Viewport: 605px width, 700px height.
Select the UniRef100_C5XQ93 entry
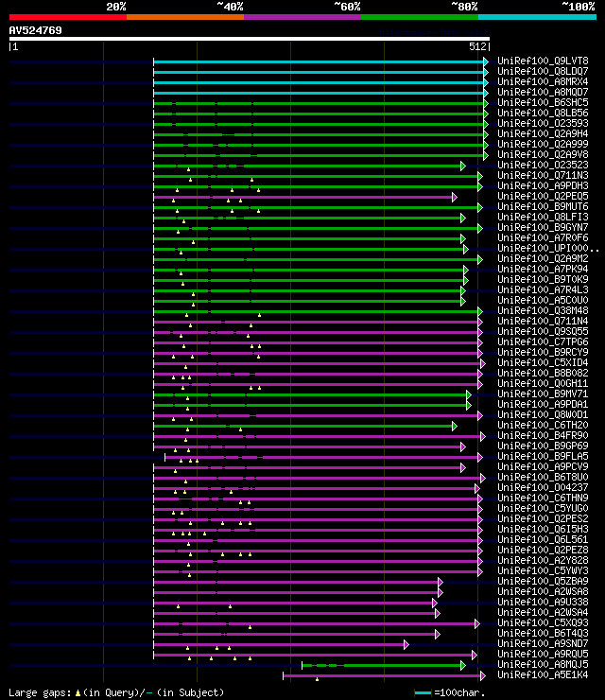pyautogui.click(x=543, y=623)
